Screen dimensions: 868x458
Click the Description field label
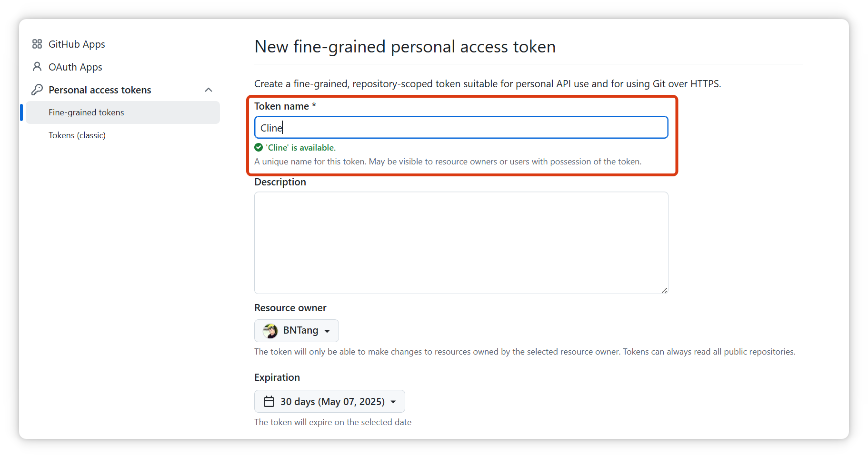(280, 182)
